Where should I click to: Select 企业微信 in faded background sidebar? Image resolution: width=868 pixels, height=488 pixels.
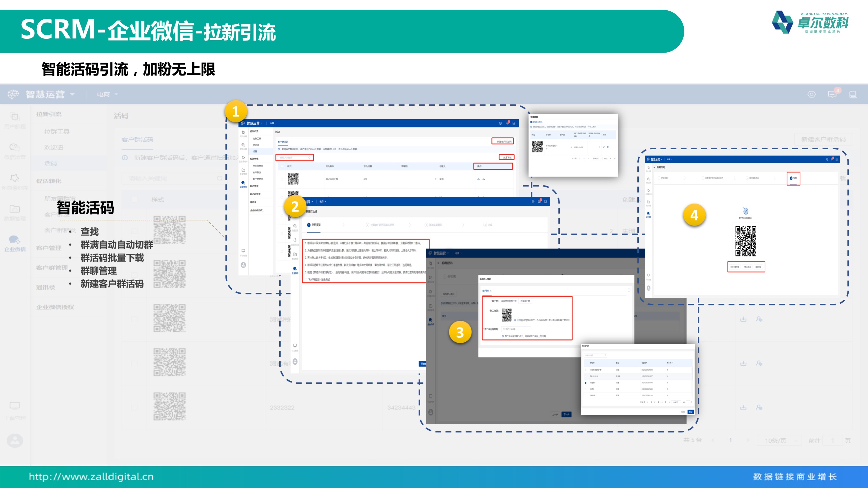pyautogui.click(x=15, y=244)
